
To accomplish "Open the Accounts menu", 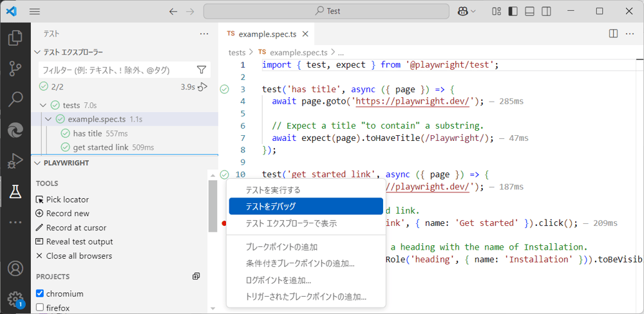I will point(15,268).
